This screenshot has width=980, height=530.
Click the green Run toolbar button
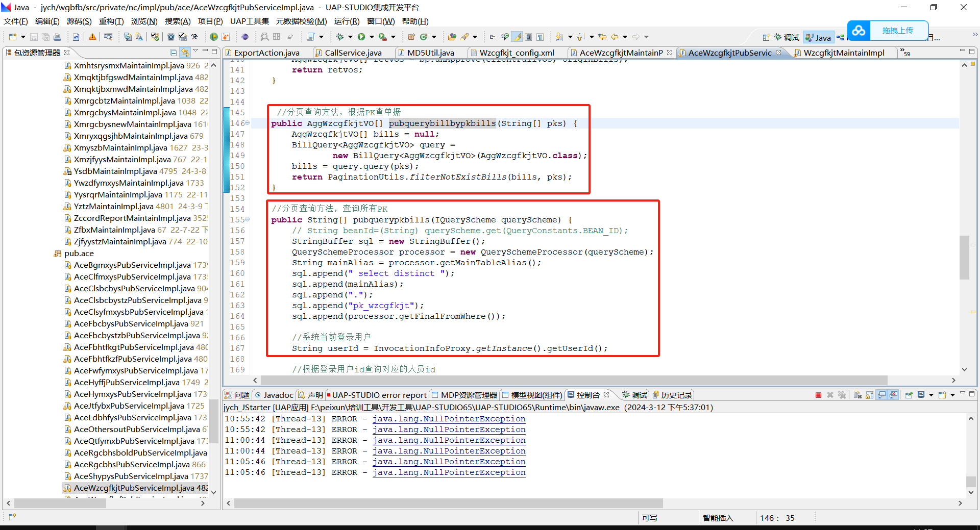click(361, 37)
